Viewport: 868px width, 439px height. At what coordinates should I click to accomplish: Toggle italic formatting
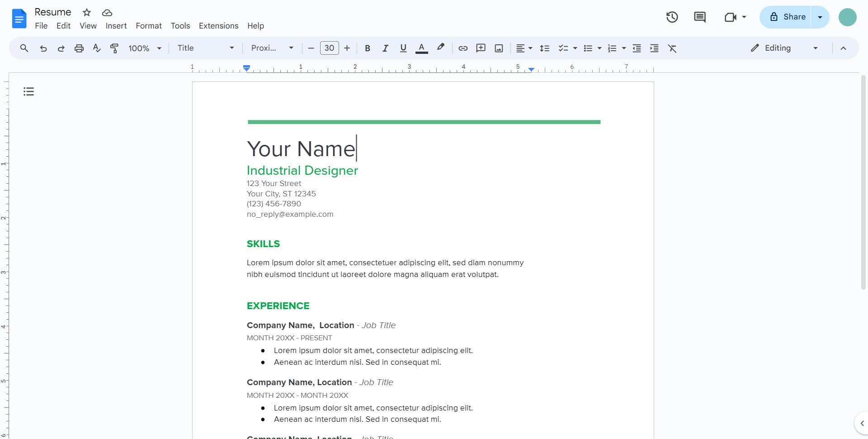point(385,48)
